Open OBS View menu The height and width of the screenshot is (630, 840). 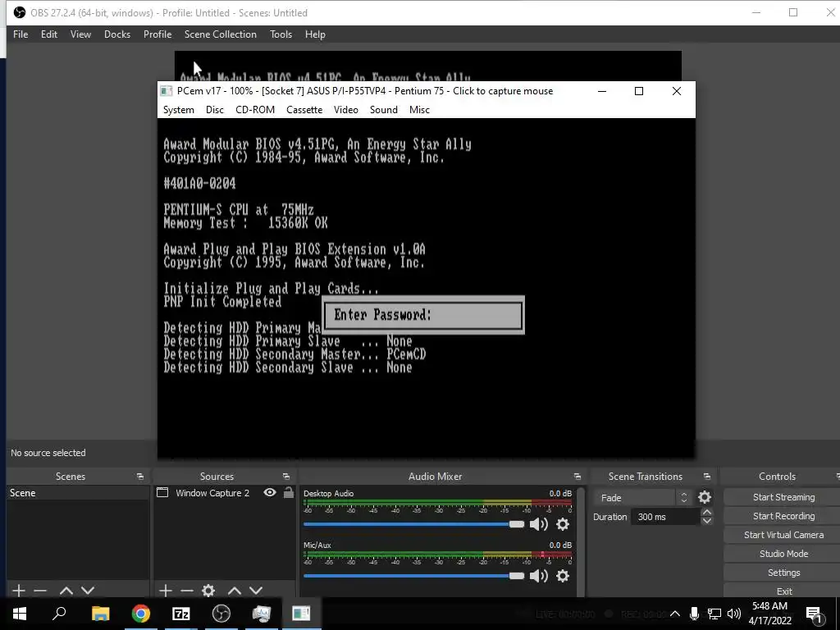80,34
